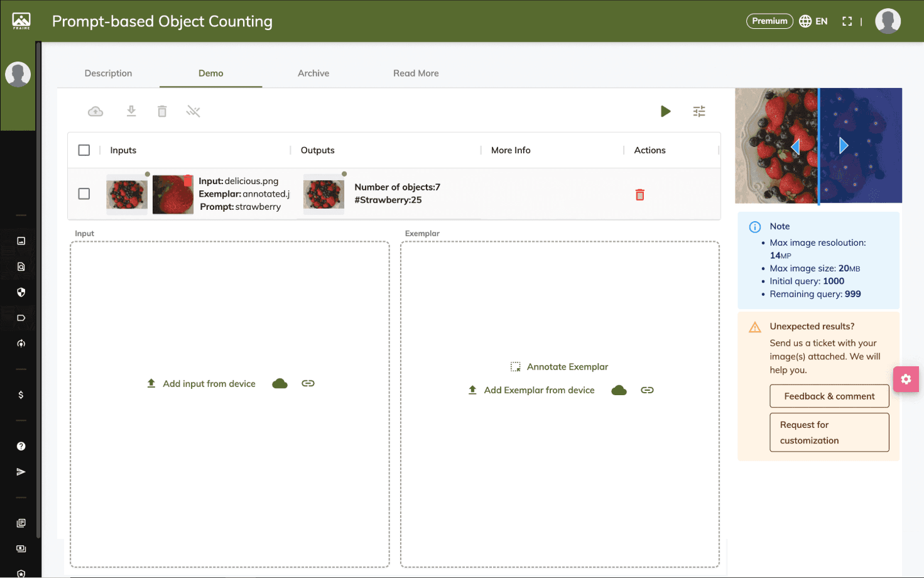Screen dimensions: 924x578
Task: Click Feedback & comment button
Action: coord(829,396)
